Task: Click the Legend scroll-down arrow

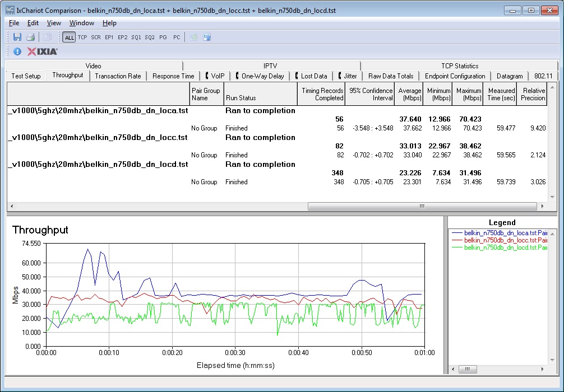Action: pos(552,360)
